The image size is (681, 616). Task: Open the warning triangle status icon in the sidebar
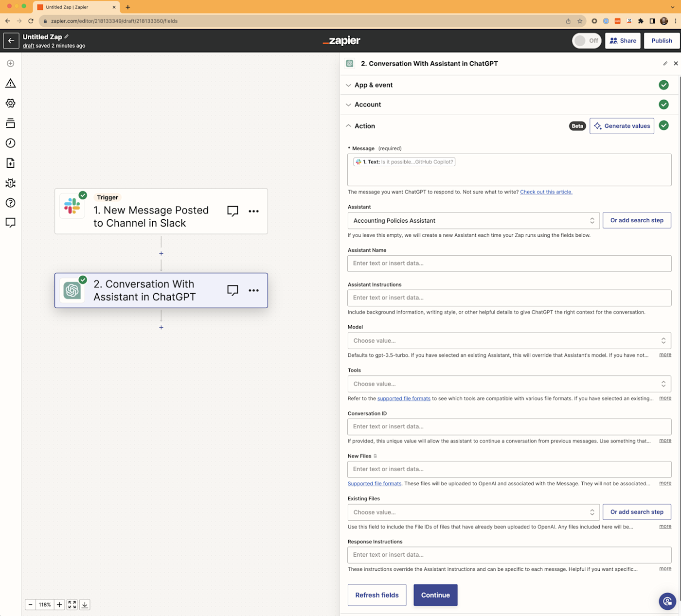coord(10,84)
